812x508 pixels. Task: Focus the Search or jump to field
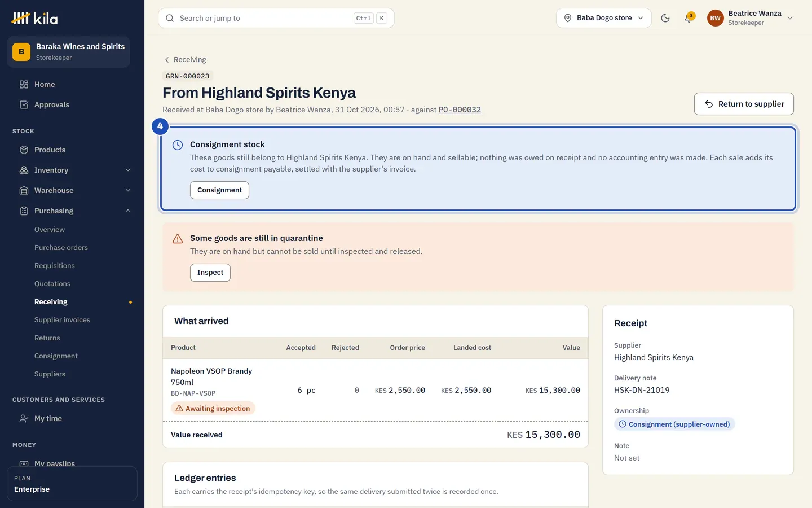pyautogui.click(x=276, y=18)
